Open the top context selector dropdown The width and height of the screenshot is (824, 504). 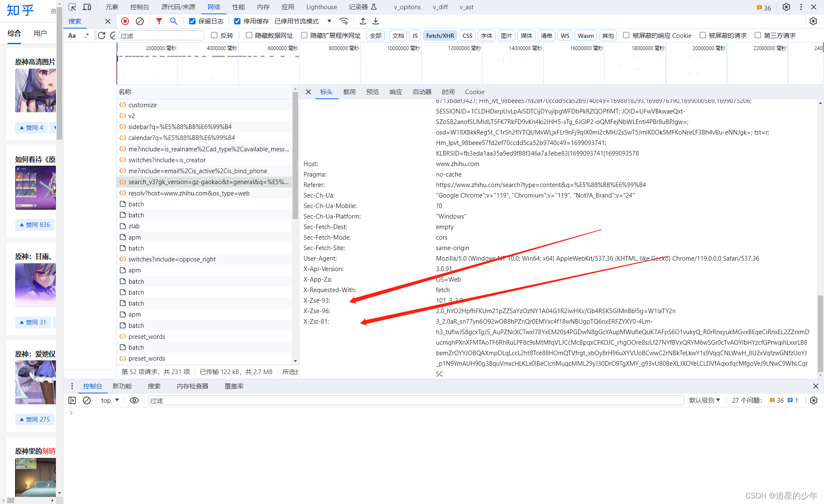tap(110, 400)
